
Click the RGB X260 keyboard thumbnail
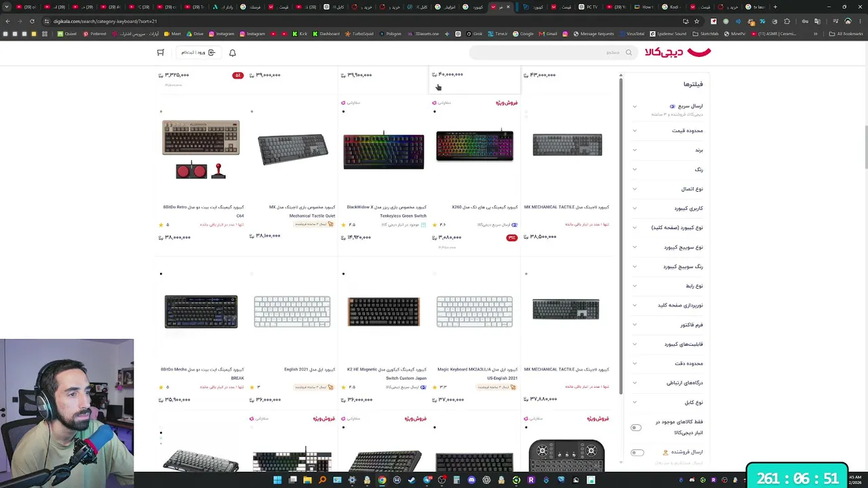475,145
